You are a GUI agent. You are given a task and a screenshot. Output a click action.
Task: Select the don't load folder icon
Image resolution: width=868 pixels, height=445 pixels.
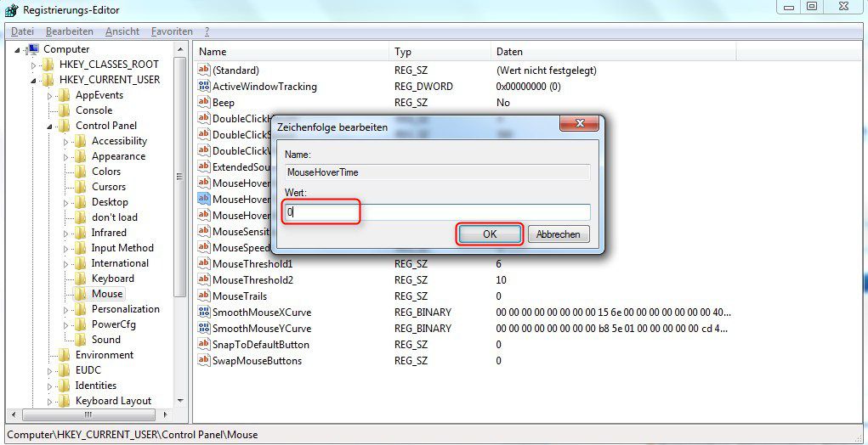click(80, 217)
